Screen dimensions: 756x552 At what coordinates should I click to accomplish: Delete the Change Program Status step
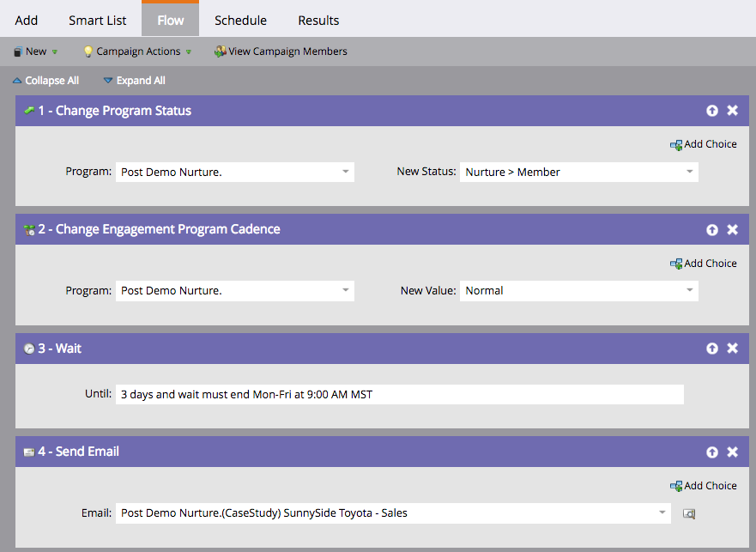coord(732,111)
